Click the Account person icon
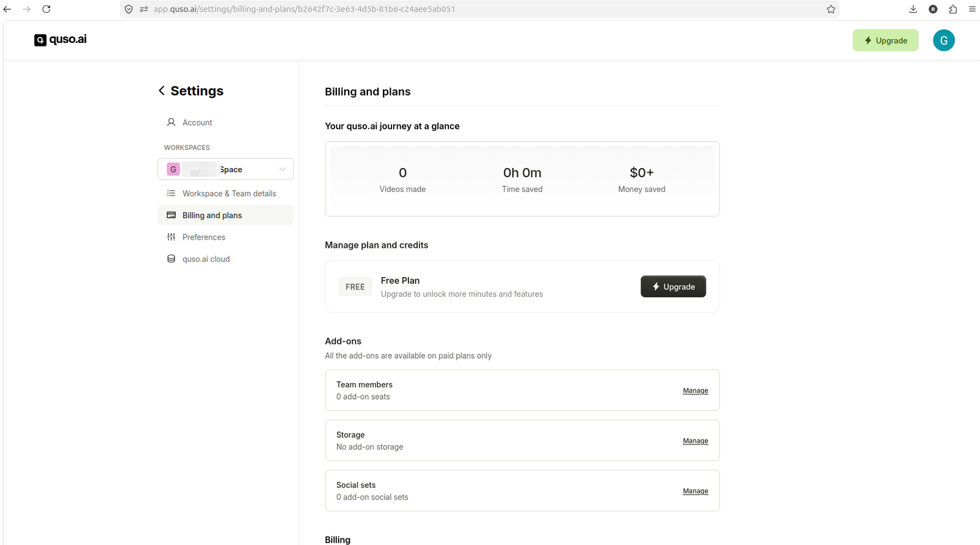 coord(171,123)
